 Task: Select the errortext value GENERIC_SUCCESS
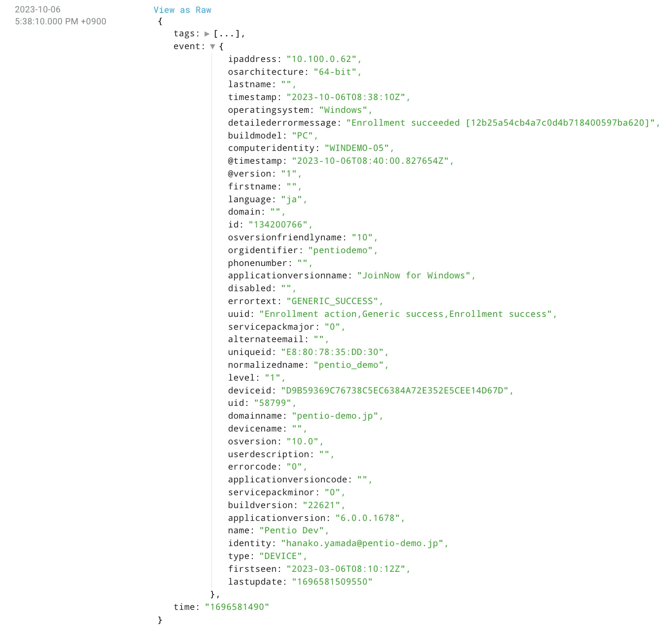[x=334, y=301]
